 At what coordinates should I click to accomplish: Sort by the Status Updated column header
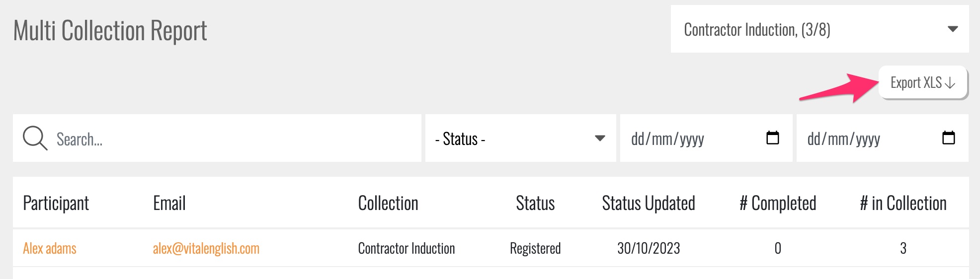point(648,204)
